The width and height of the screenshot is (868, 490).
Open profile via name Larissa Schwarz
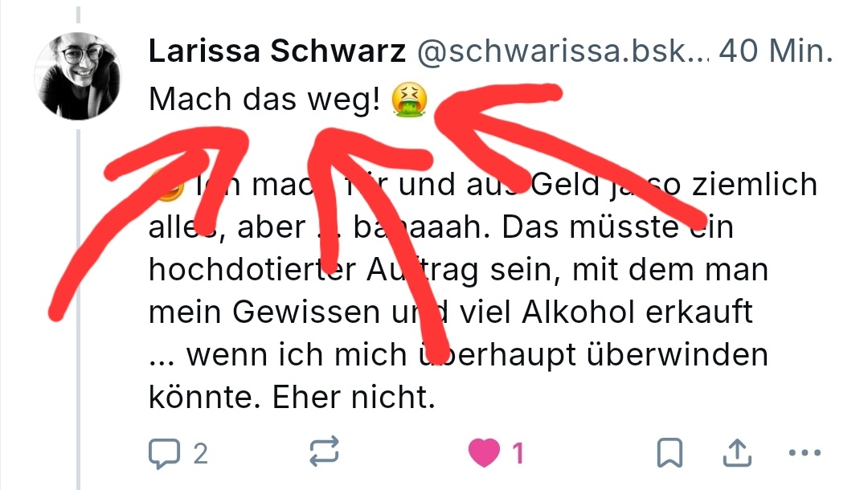(x=277, y=51)
